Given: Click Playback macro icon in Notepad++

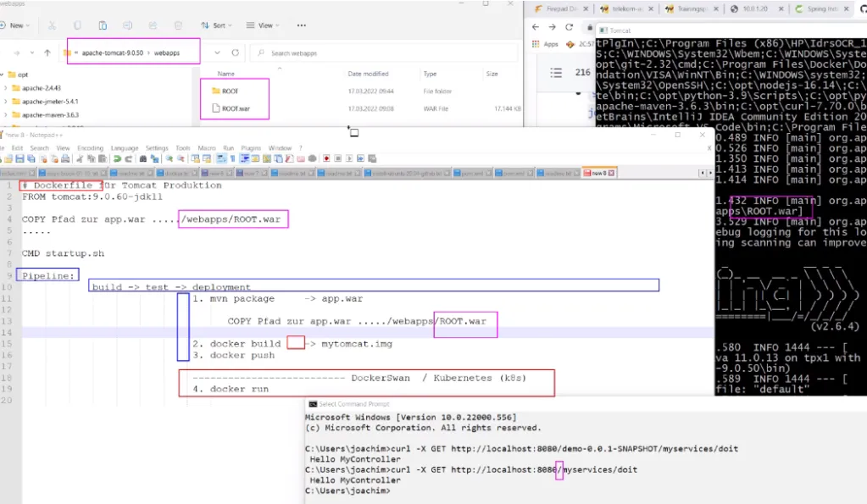Looking at the screenshot, I should click(x=349, y=158).
